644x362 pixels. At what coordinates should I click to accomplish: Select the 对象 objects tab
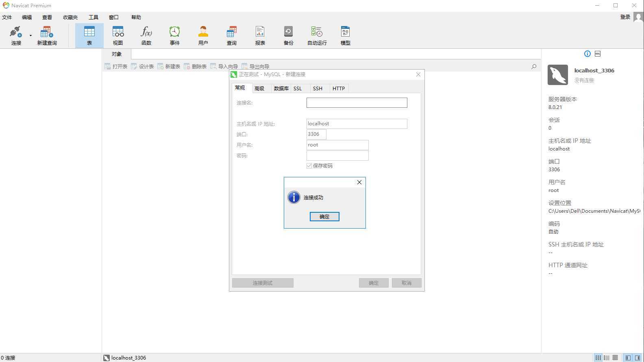tap(117, 54)
